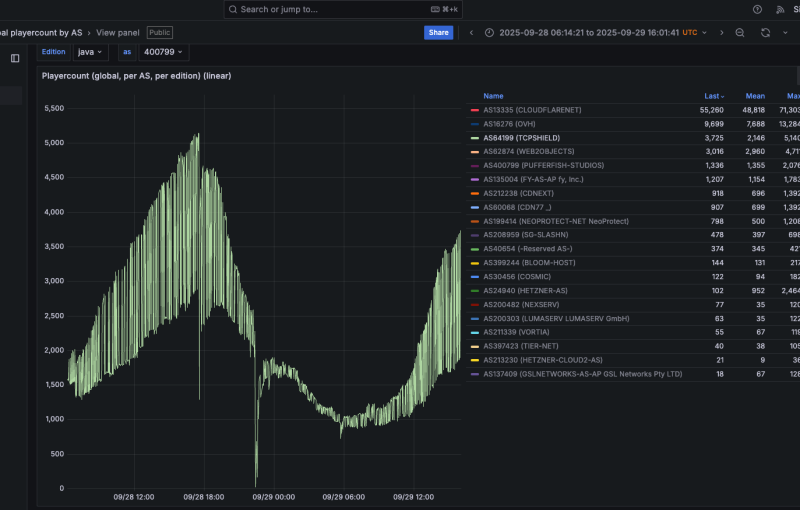Image resolution: width=800 pixels, height=510 pixels.
Task: Open the Edition java dropdown
Action: [x=90, y=52]
